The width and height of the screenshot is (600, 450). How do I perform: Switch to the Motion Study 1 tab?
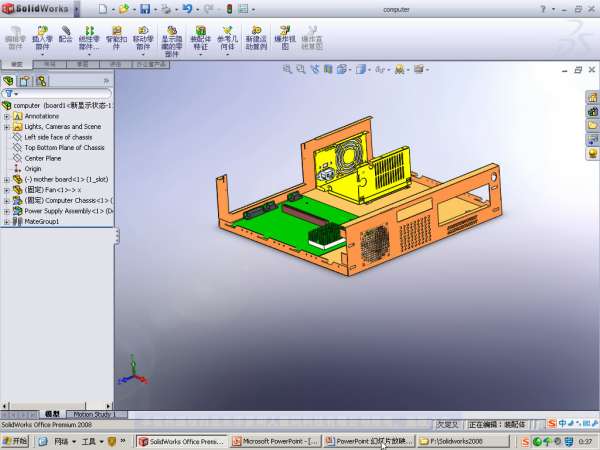point(92,413)
